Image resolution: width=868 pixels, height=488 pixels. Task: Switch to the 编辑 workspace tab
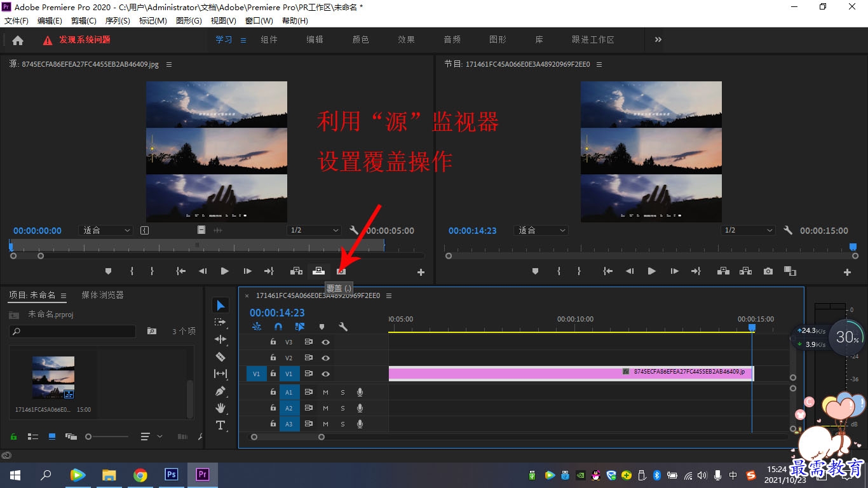[x=315, y=39]
